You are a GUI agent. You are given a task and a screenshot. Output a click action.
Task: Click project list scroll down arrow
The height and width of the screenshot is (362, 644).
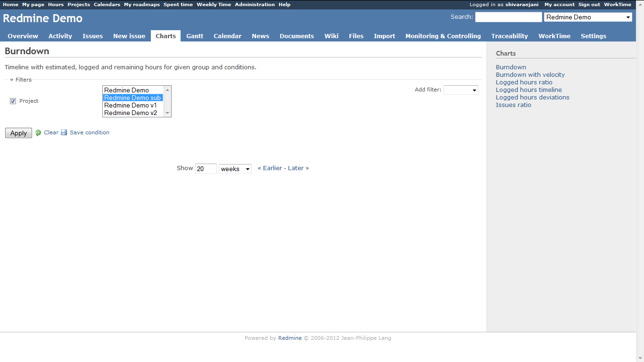tap(167, 113)
